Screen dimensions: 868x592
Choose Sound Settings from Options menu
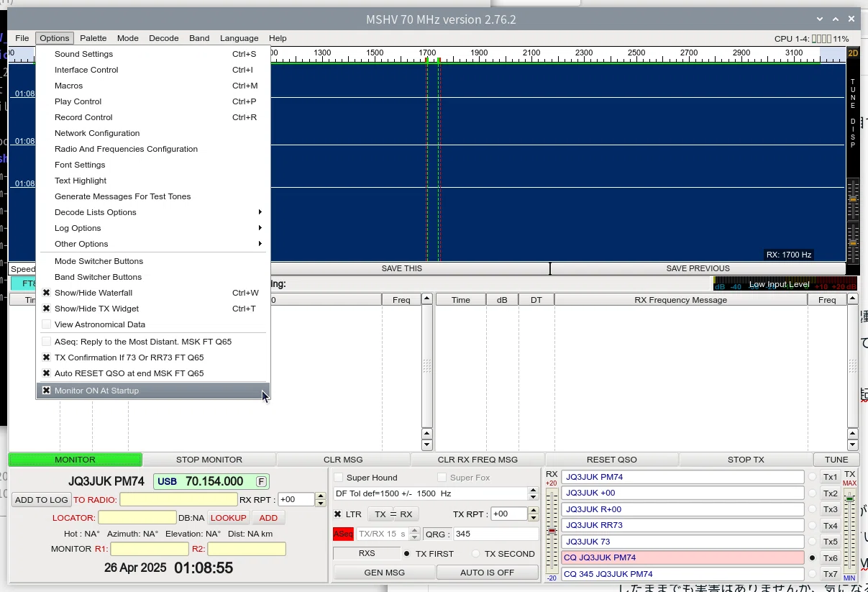point(153,54)
